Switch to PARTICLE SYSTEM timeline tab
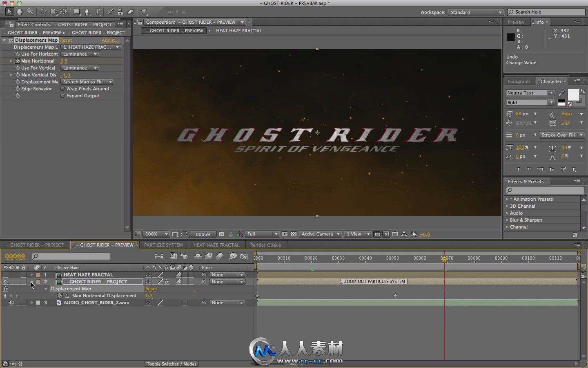588x368 pixels. coord(163,245)
